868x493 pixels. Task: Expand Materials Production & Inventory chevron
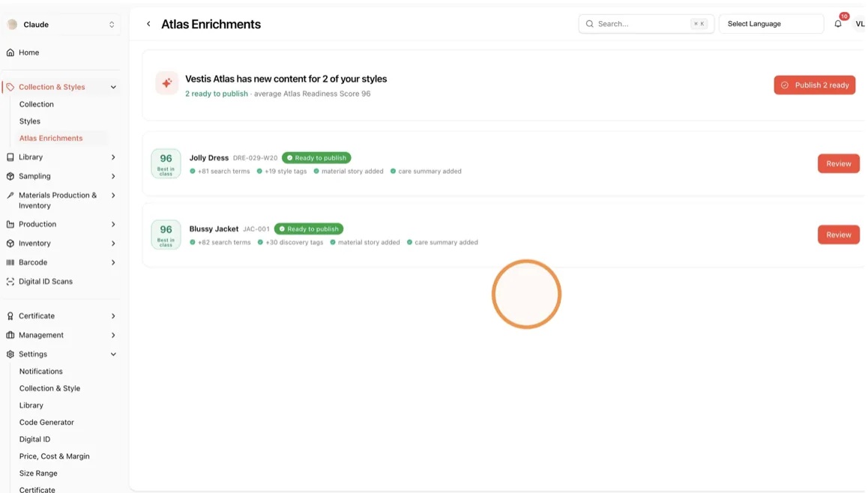113,196
